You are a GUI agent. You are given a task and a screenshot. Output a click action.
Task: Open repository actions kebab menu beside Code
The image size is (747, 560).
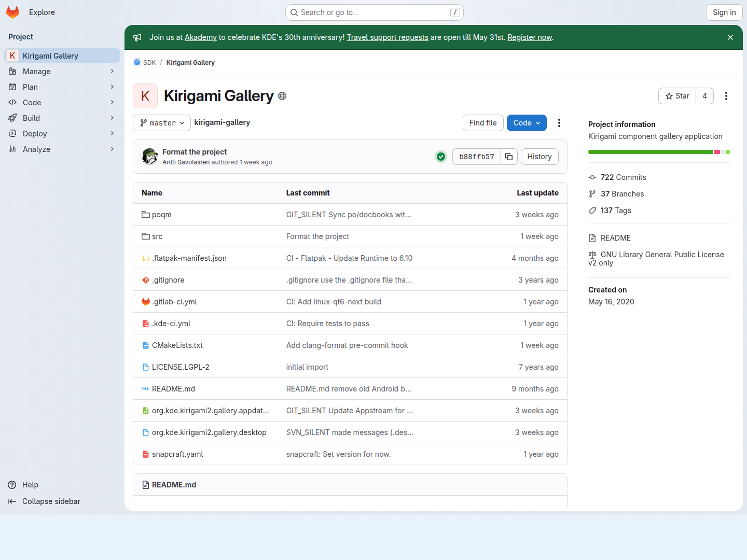pyautogui.click(x=559, y=123)
